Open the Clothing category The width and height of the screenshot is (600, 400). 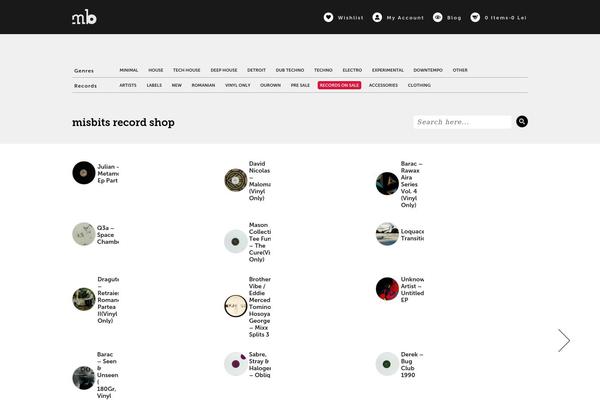419,85
